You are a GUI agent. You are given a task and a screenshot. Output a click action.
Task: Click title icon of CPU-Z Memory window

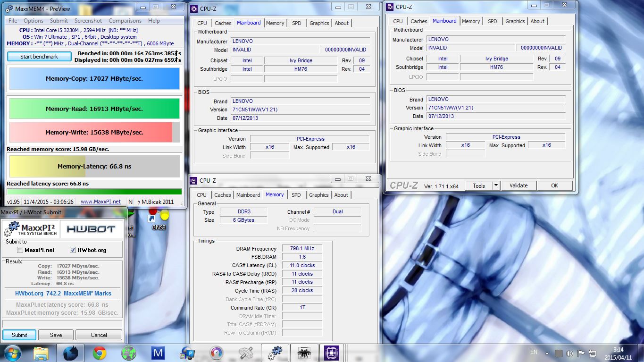194,180
